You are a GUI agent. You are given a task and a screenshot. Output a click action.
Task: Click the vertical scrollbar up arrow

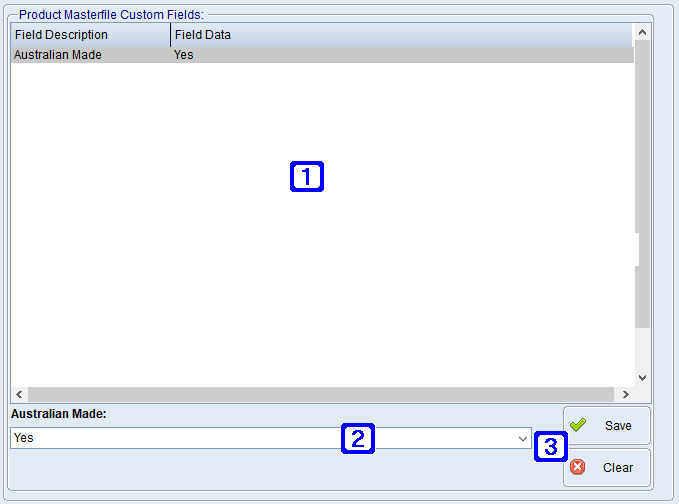point(642,32)
